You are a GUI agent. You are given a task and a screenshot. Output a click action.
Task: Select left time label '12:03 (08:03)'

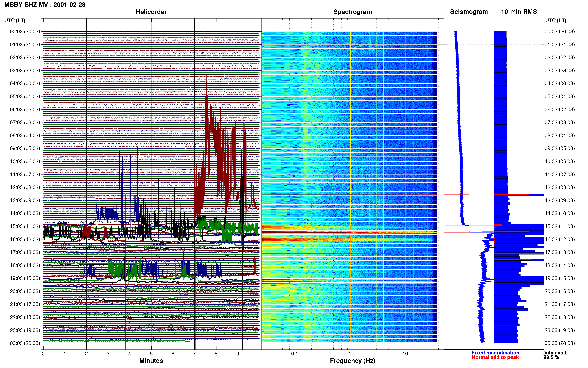25,187
